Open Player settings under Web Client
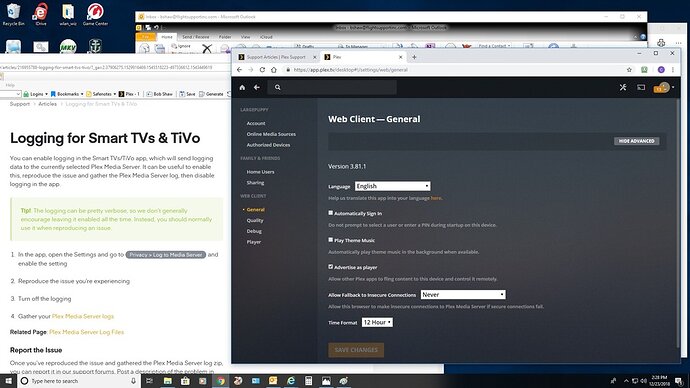Viewport: 690px width, 388px height. (253, 242)
